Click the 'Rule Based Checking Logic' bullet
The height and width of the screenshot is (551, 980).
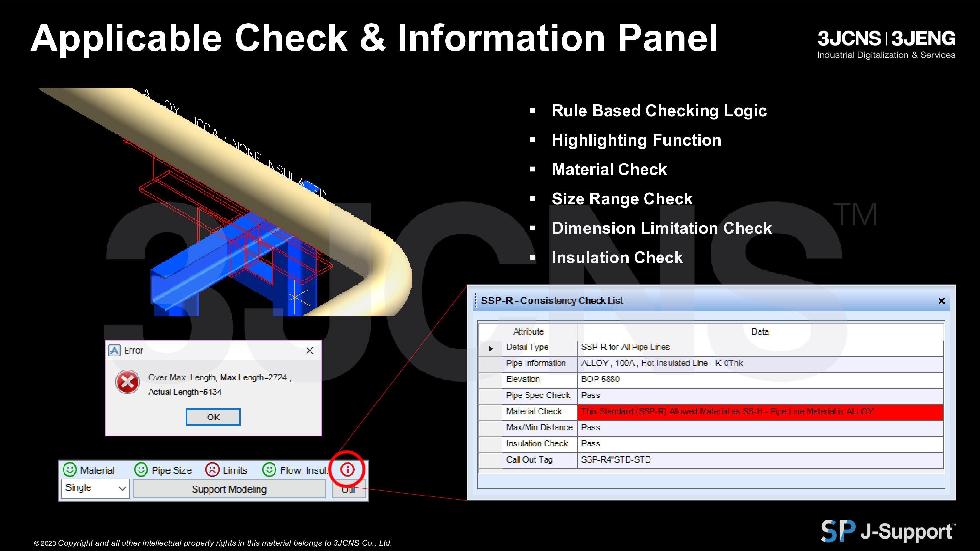[x=659, y=111]
